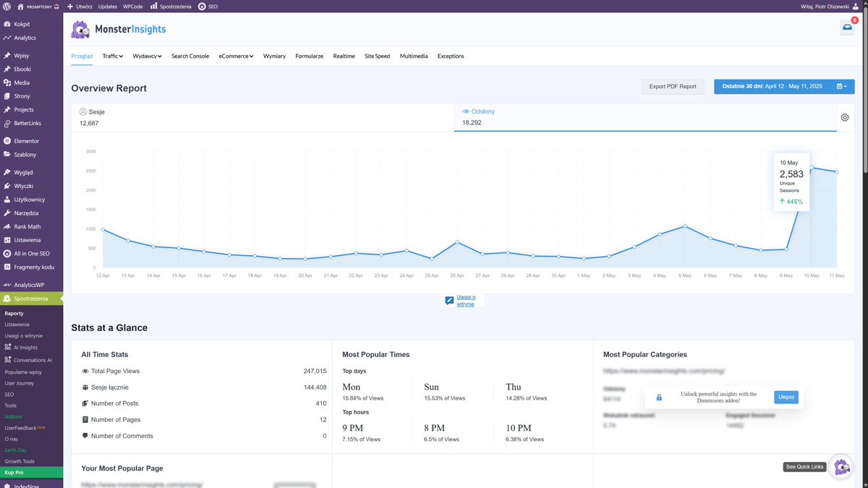Open the Kokpit dashboard icon
Screen dimensions: 868x488
point(7,24)
